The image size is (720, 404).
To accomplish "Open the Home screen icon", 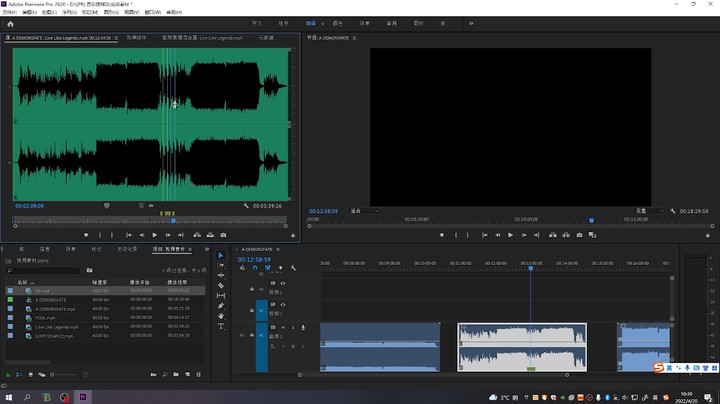I will point(10,24).
